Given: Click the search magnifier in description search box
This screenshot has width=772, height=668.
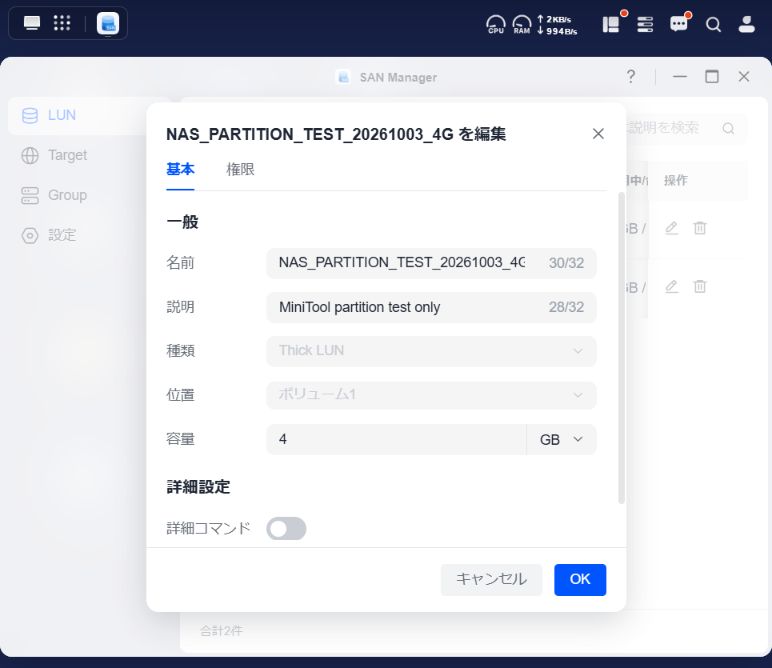Looking at the screenshot, I should [x=728, y=128].
